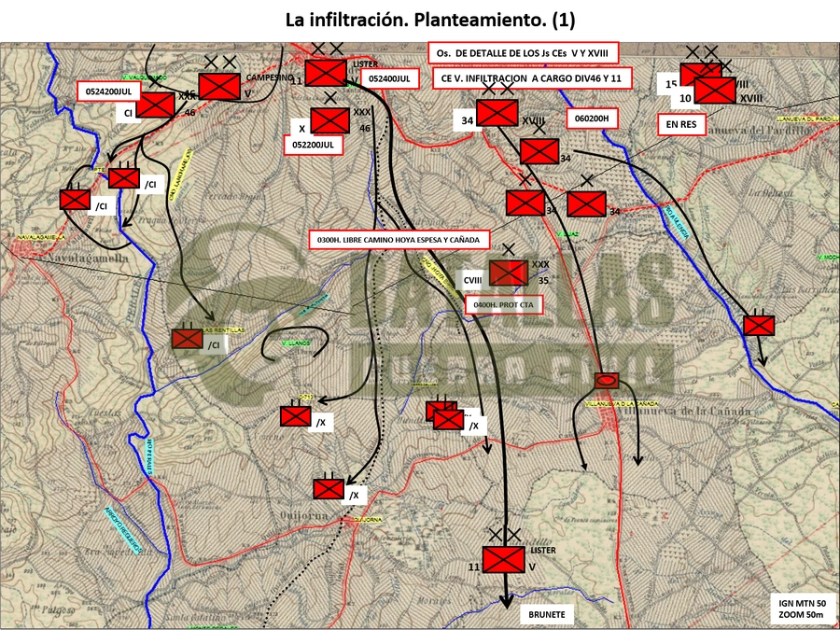Click the 'Os. DE DETALLE DE LOS Js CEs' box

(x=524, y=53)
